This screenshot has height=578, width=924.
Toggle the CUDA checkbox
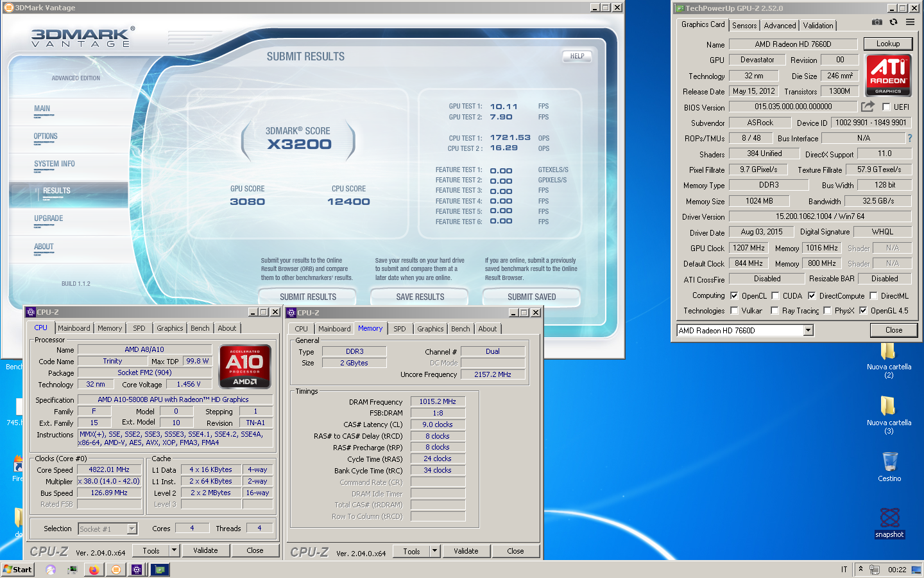[775, 296]
